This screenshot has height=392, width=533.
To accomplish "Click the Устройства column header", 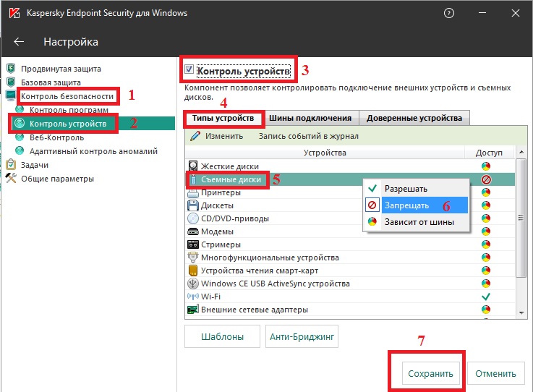I will coord(325,153).
